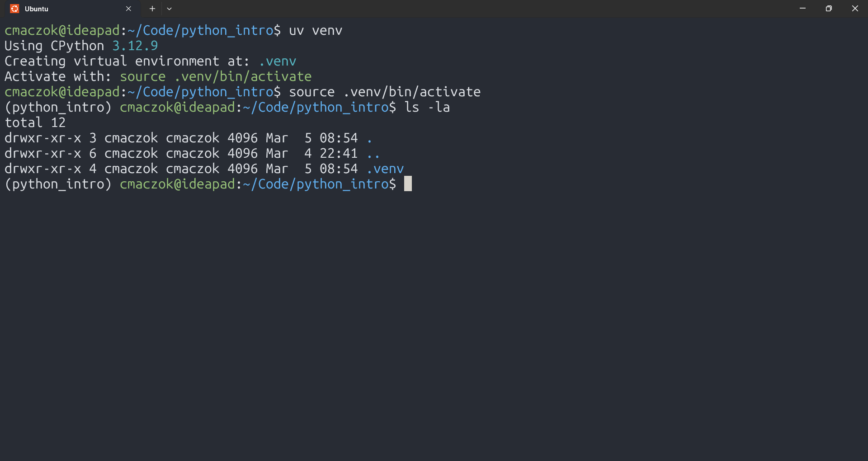Image resolution: width=868 pixels, height=461 pixels.
Task: Click empty title bar area beside tabs
Action: point(479,9)
